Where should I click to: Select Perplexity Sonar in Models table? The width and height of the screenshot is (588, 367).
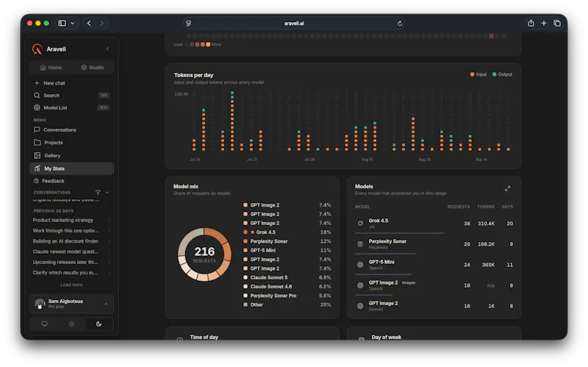pos(434,244)
